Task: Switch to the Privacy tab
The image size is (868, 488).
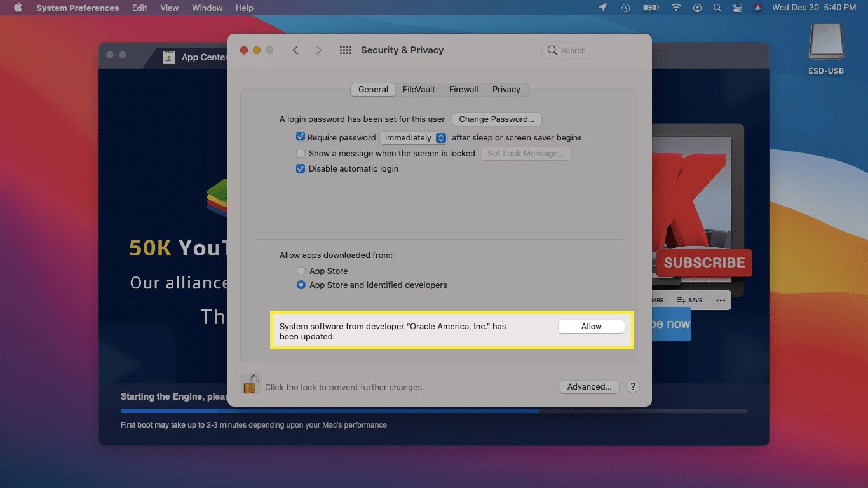Action: [506, 90]
